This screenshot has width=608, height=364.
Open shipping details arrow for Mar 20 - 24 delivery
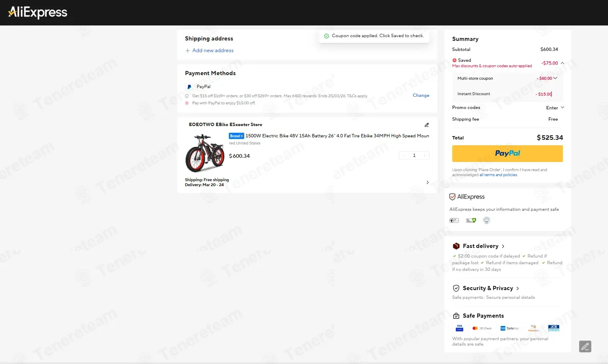click(427, 182)
